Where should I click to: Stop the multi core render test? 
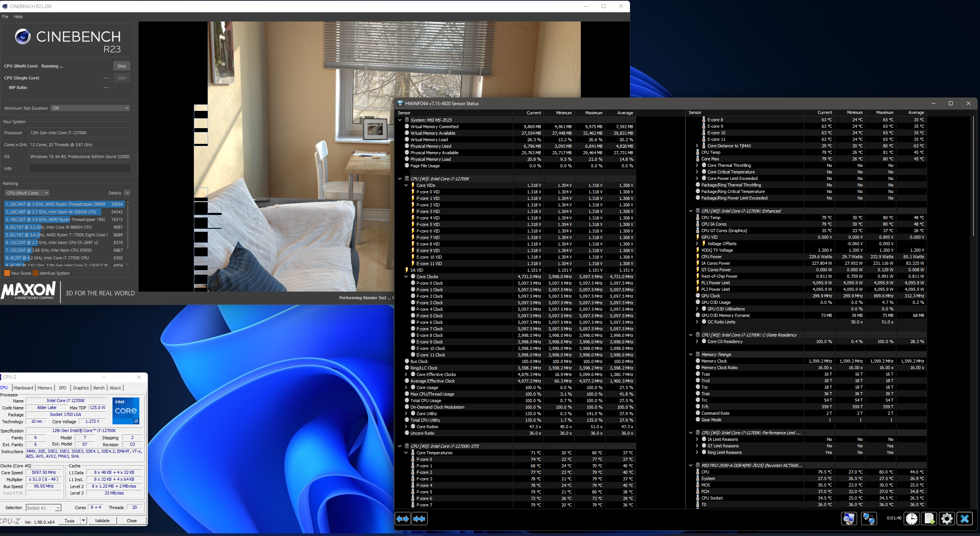click(x=122, y=66)
